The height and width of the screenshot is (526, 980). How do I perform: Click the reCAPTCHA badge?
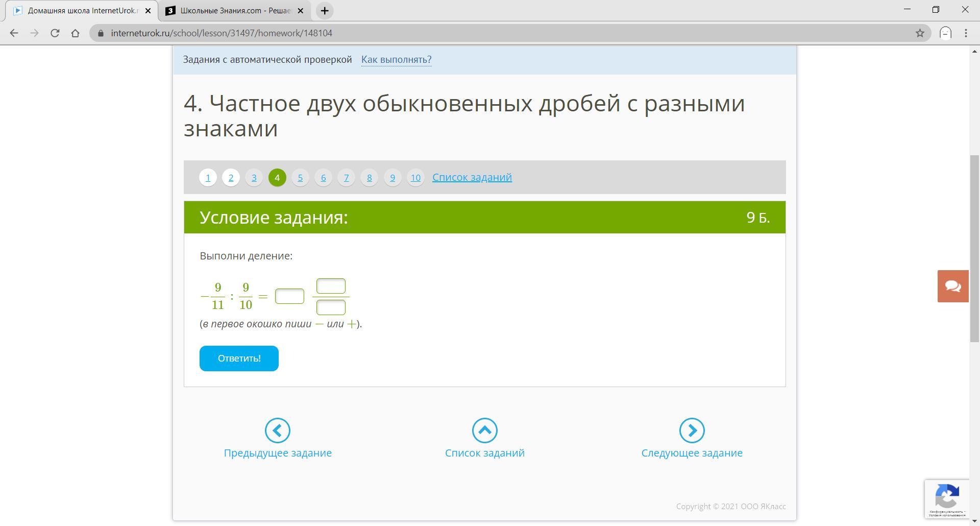click(947, 499)
